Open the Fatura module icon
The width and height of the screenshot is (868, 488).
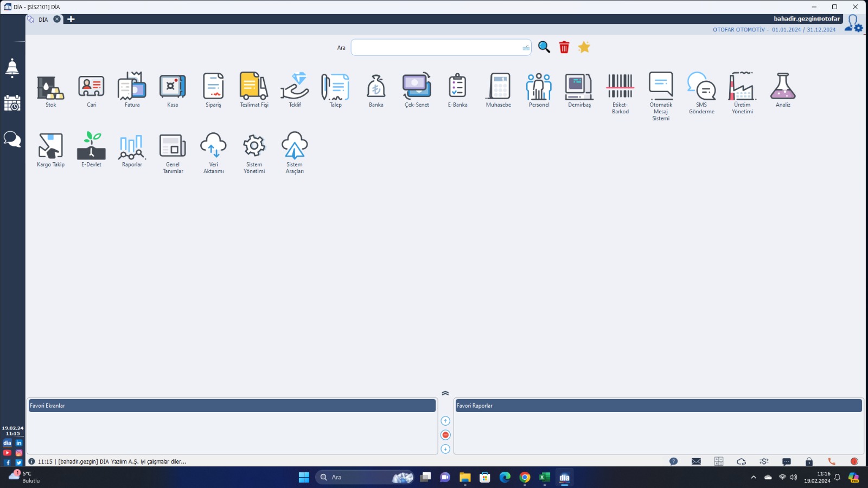[132, 88]
